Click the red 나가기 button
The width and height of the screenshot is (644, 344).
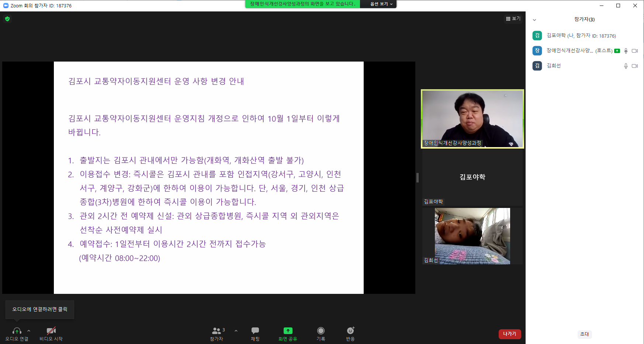[x=510, y=334]
